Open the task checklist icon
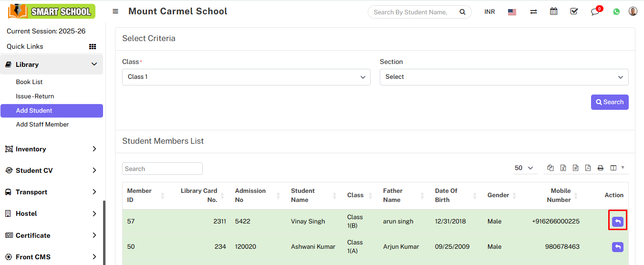The height and width of the screenshot is (265, 644). [574, 11]
